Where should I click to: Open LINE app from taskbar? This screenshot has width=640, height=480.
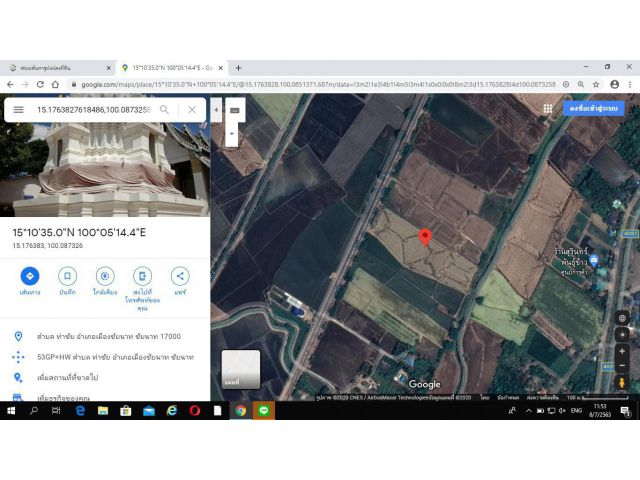pos(264,411)
